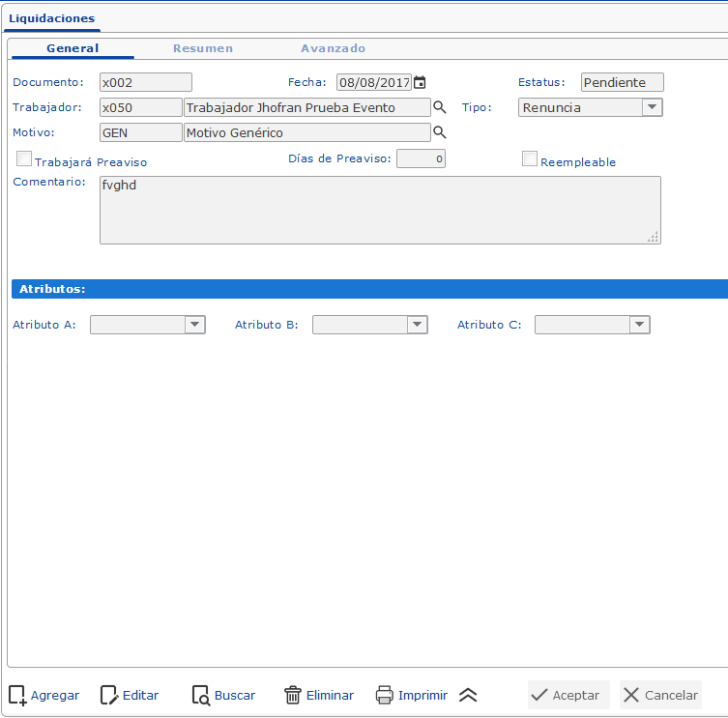Viewport: 728px width, 718px height.
Task: Click the Buscar search document icon
Action: pyautogui.click(x=201, y=695)
